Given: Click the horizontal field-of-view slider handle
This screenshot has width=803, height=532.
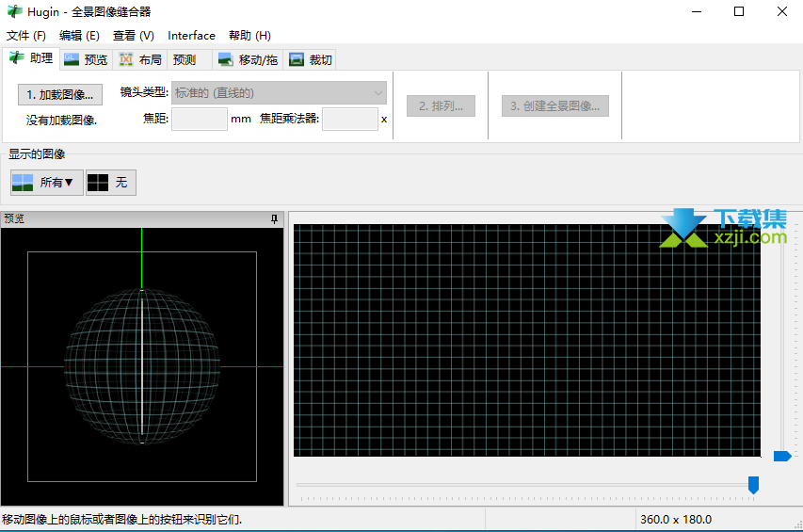Looking at the screenshot, I should click(x=753, y=485).
